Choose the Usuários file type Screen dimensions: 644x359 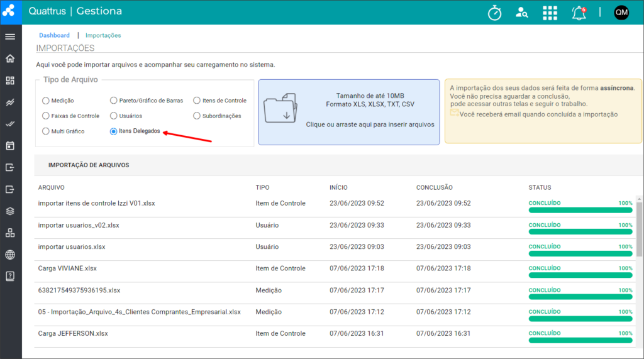click(x=113, y=116)
